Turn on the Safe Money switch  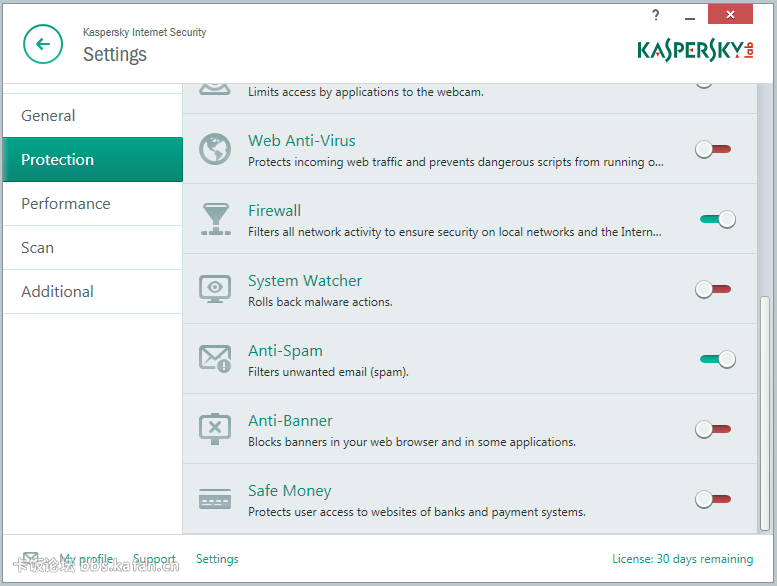[x=713, y=499]
